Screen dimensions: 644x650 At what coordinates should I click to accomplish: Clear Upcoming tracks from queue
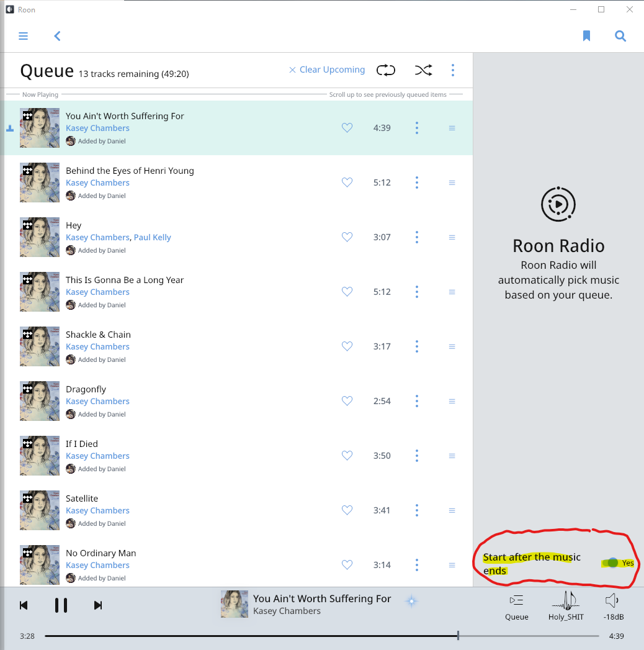click(327, 70)
